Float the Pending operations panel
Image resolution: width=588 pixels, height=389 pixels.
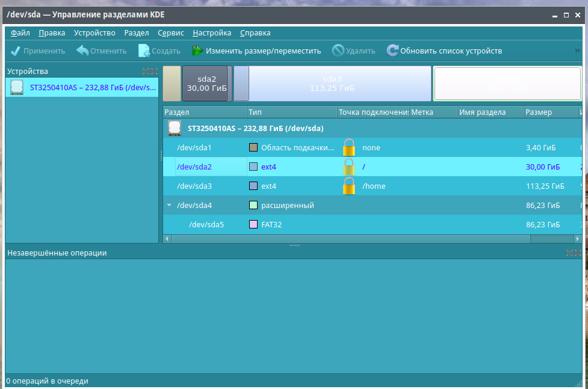[x=569, y=253]
